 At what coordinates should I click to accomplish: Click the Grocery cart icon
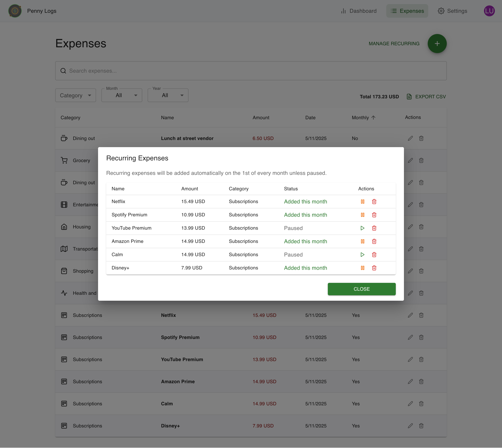point(64,161)
